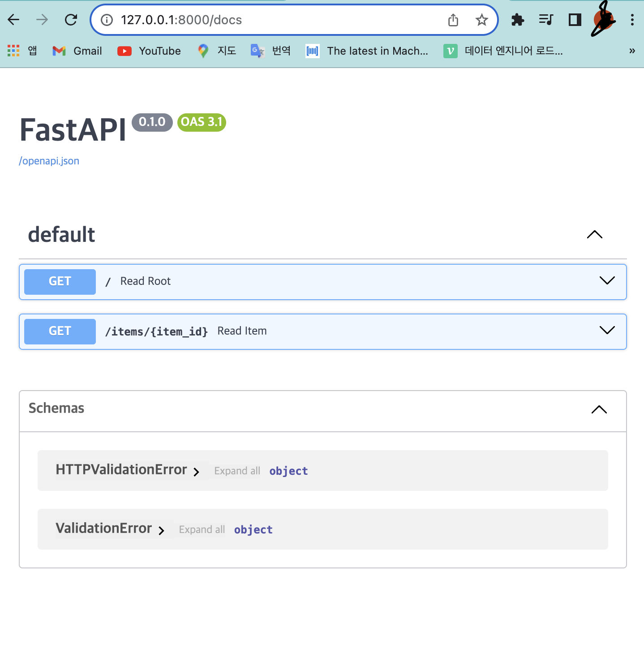644x662 pixels.
Task: Click the object label beside ValidationError
Action: click(253, 530)
